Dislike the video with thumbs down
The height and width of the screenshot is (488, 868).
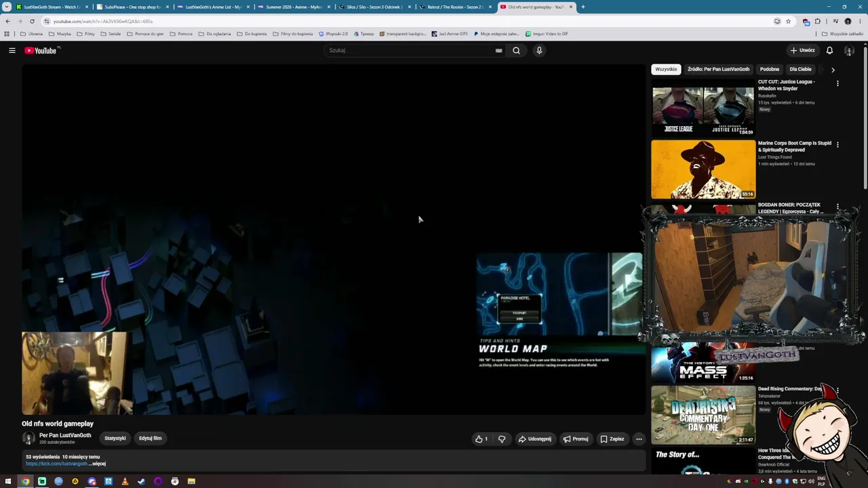click(502, 439)
